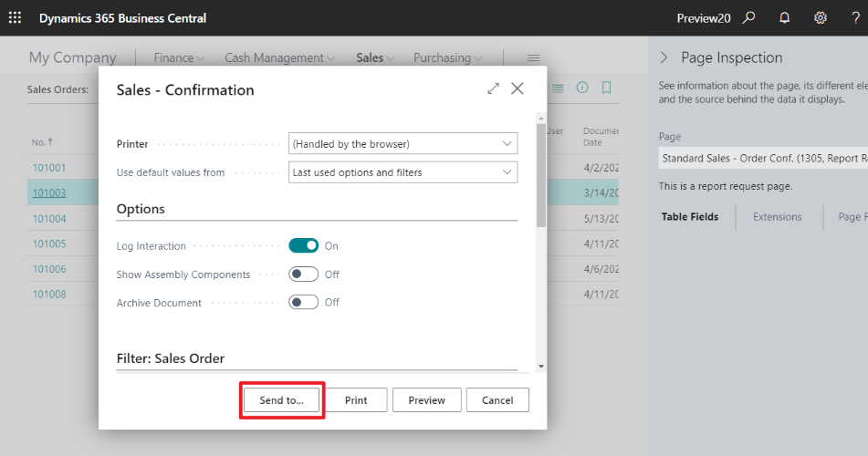This screenshot has width=868, height=456.
Task: Open the Printer dropdown
Action: (x=403, y=143)
